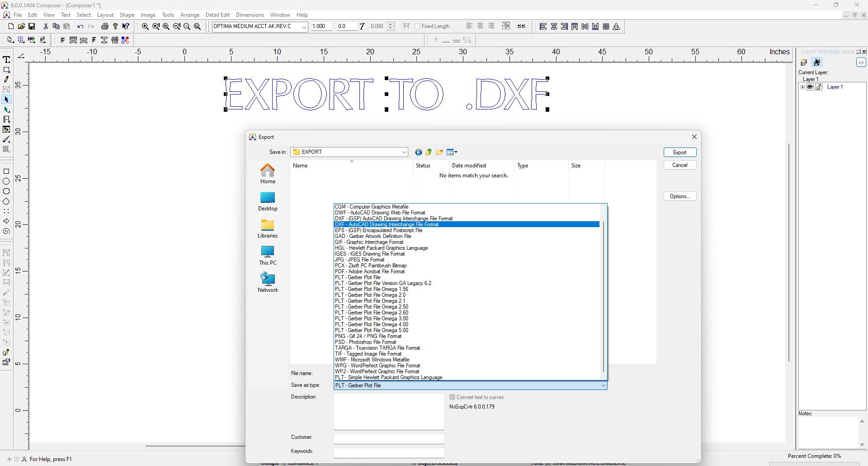The width and height of the screenshot is (868, 466).
Task: Select DXF - AutoCAD Drawing Interchange File Format
Action: tap(467, 224)
